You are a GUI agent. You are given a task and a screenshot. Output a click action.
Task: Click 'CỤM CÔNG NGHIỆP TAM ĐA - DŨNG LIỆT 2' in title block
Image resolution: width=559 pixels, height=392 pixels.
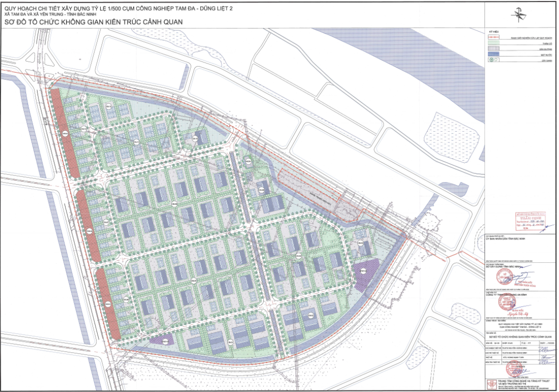[520, 327]
